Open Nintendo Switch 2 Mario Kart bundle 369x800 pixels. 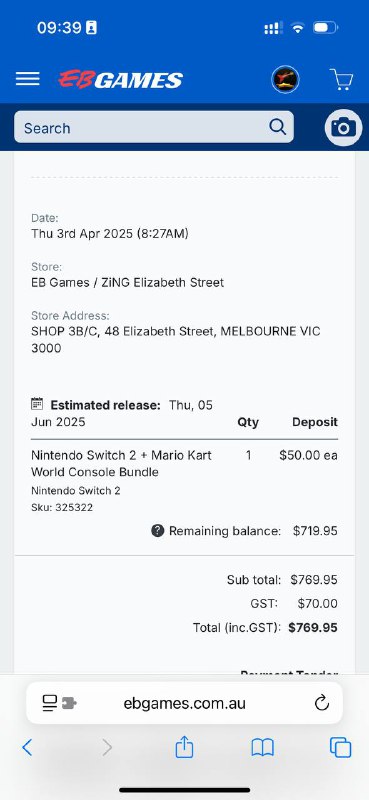coord(121,463)
